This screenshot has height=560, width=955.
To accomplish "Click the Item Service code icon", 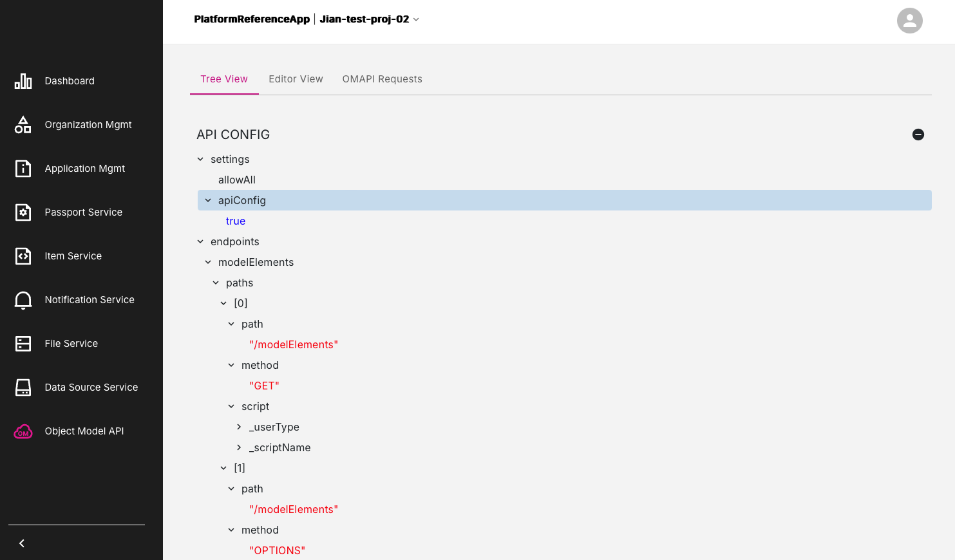I will (x=23, y=256).
